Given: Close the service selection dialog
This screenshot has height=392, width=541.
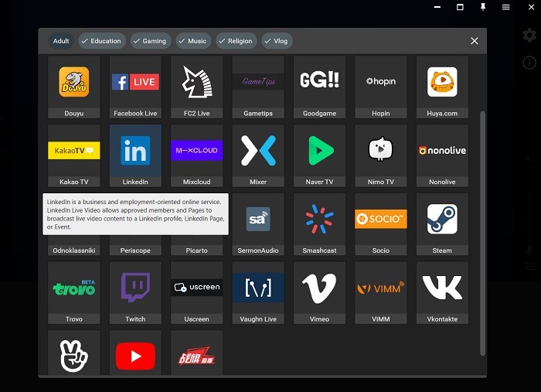Looking at the screenshot, I should 475,41.
